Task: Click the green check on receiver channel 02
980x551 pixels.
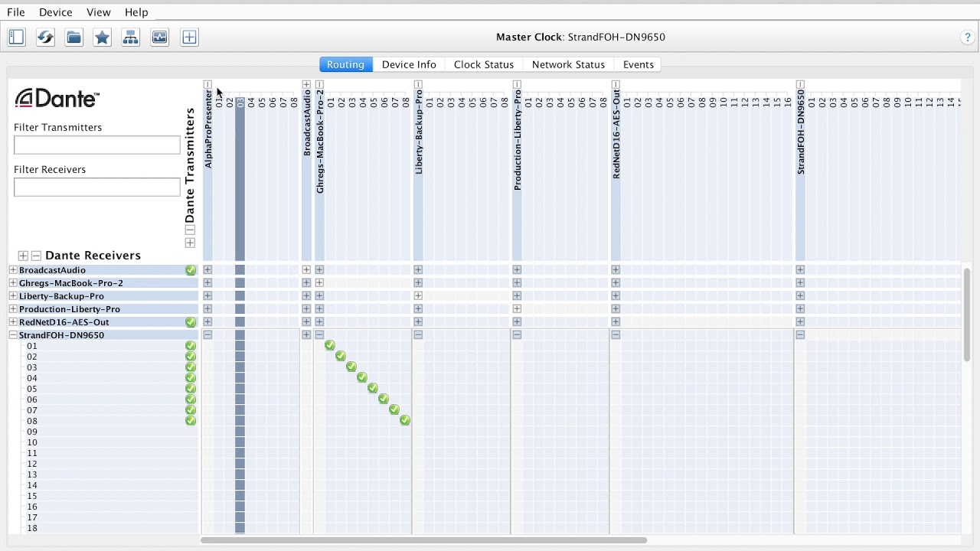Action: click(191, 357)
